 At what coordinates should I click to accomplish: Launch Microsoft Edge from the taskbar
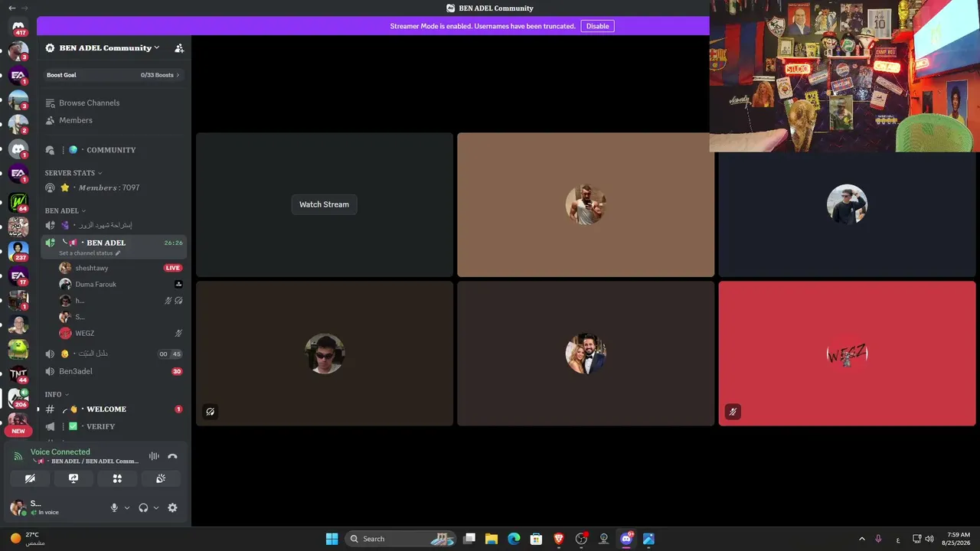[x=514, y=539]
